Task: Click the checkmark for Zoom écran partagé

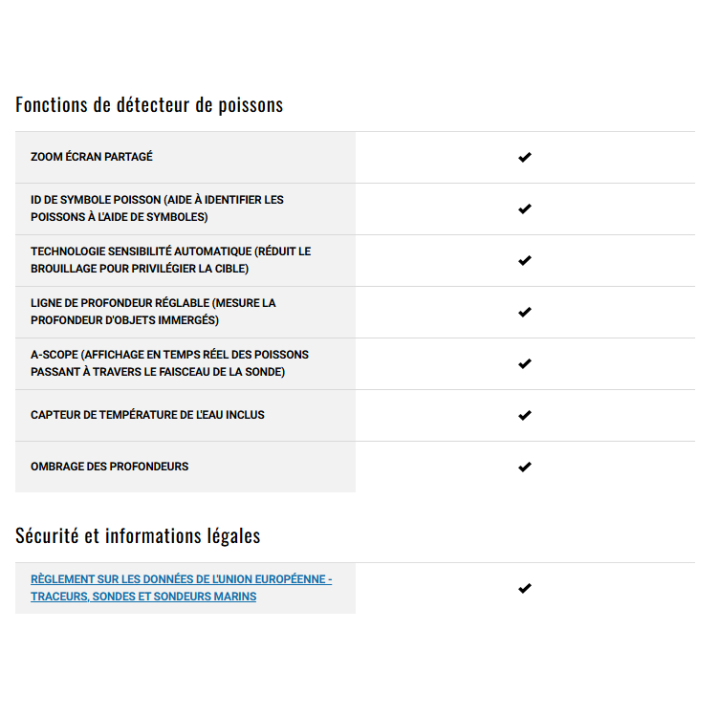Action: click(x=524, y=158)
